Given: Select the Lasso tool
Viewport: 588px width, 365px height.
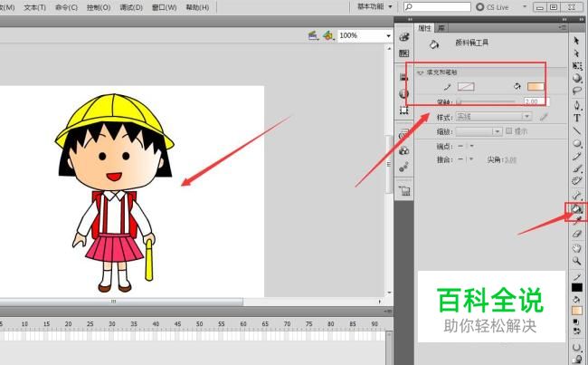Looking at the screenshot, I should (x=577, y=91).
